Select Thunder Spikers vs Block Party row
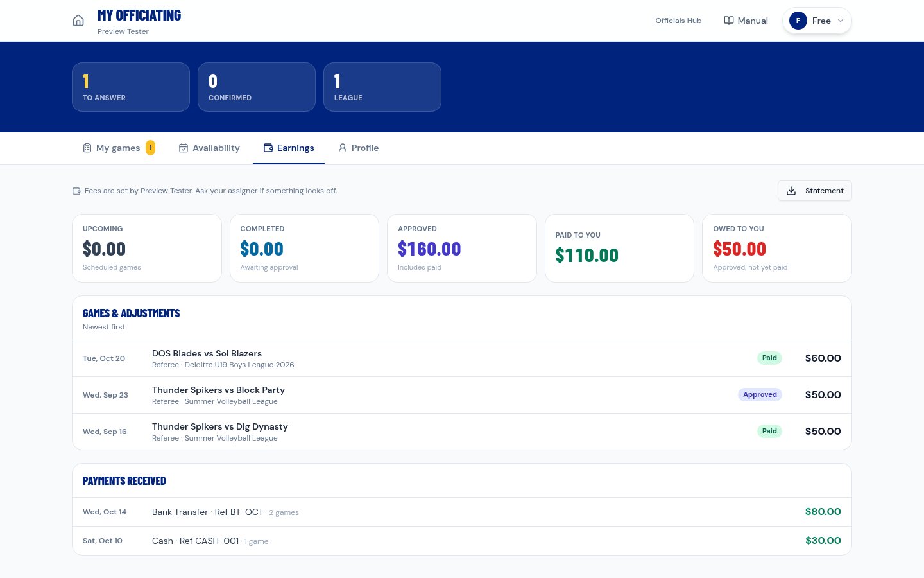The width and height of the screenshot is (924, 578). coord(462,395)
